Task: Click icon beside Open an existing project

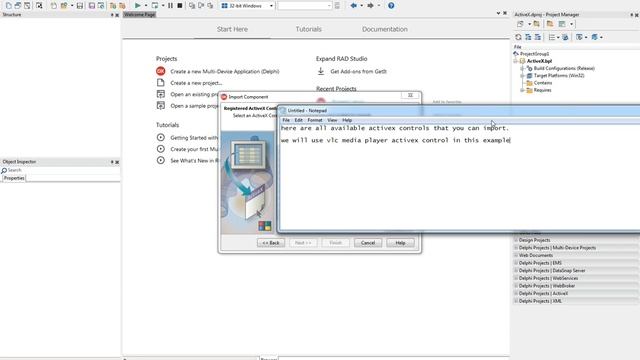Action: tap(160, 94)
